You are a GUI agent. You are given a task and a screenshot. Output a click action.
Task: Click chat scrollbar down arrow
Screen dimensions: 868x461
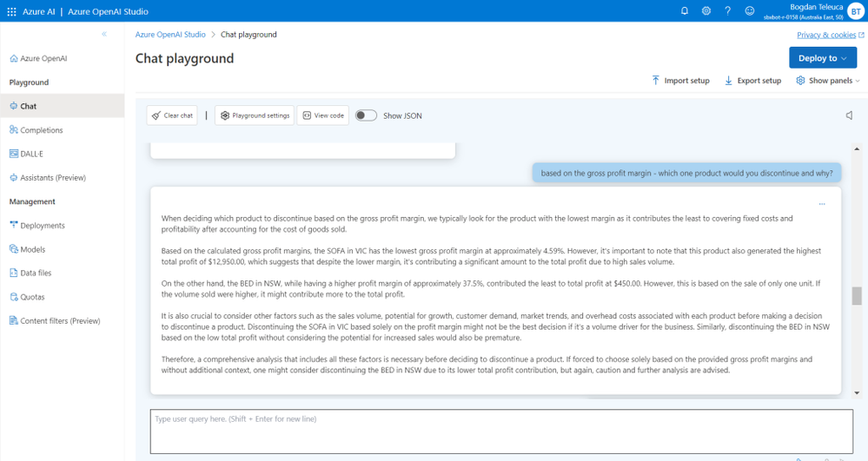[857, 393]
